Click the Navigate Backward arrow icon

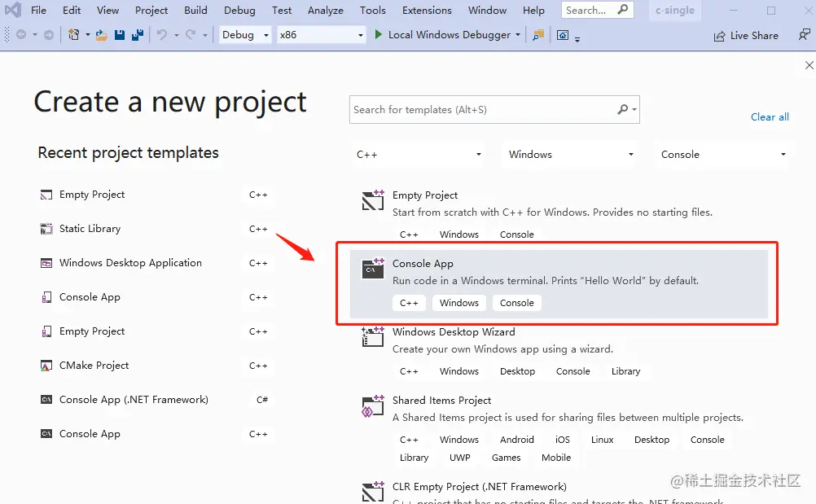pyautogui.click(x=21, y=35)
